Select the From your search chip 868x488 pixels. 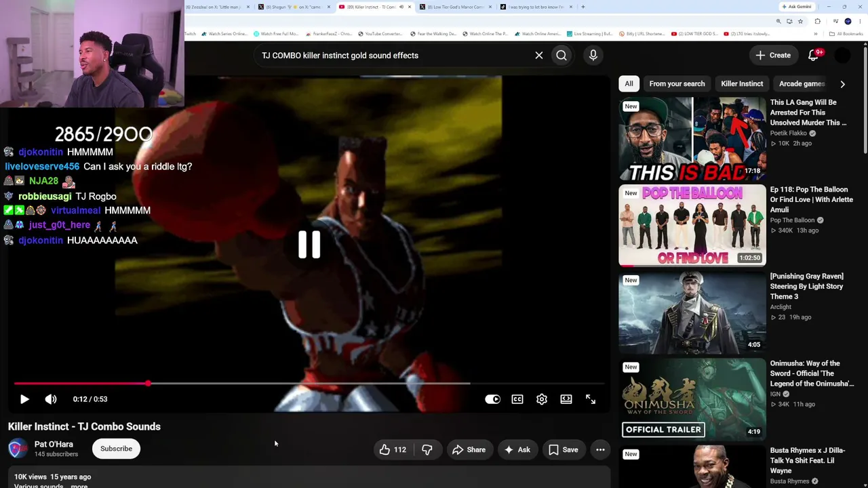(677, 83)
